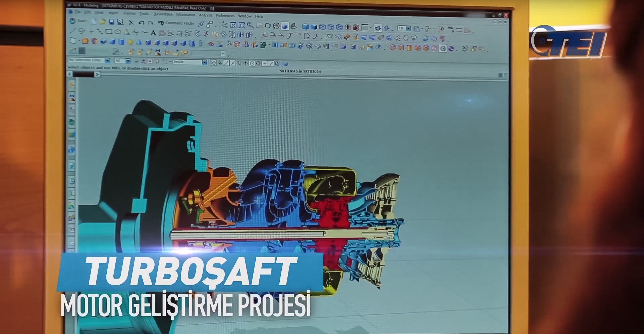Click the Revolve feature icon

pos(94,41)
